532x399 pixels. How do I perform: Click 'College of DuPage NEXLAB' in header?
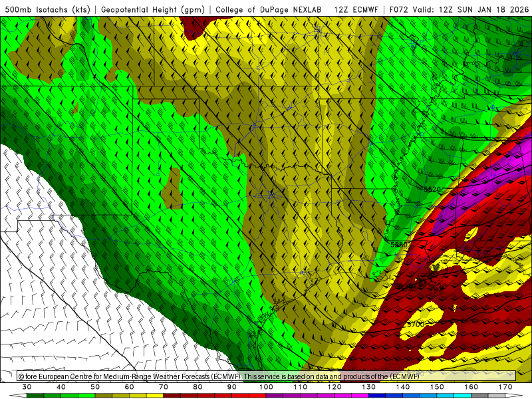269,9
